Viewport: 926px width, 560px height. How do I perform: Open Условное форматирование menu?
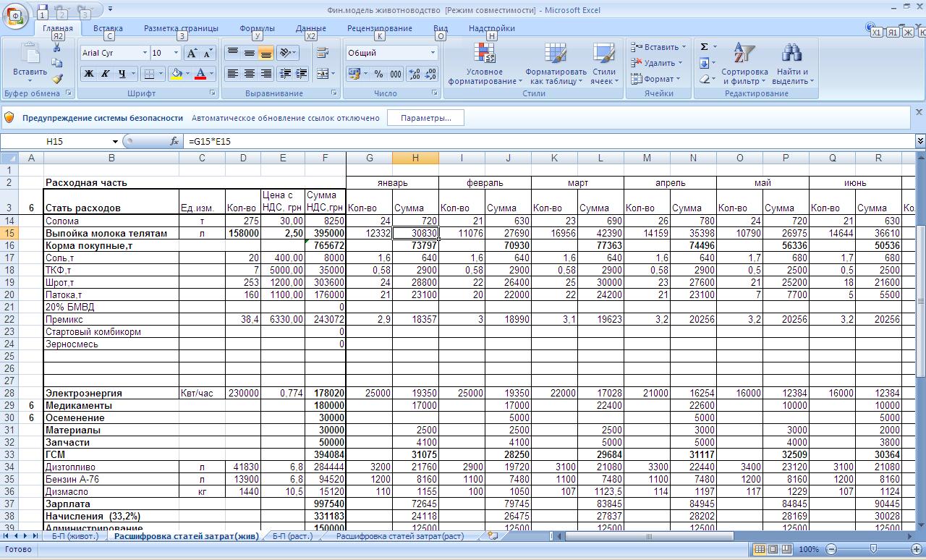point(485,64)
